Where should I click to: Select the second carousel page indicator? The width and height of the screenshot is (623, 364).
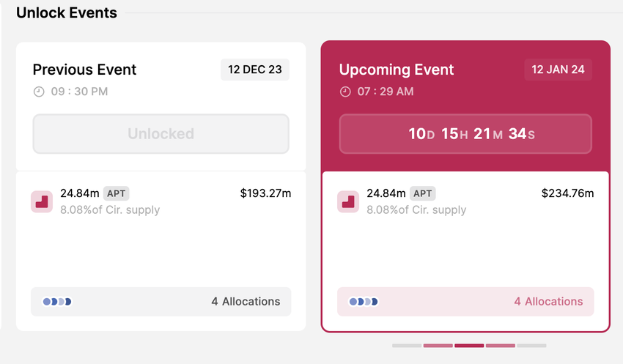point(438,345)
